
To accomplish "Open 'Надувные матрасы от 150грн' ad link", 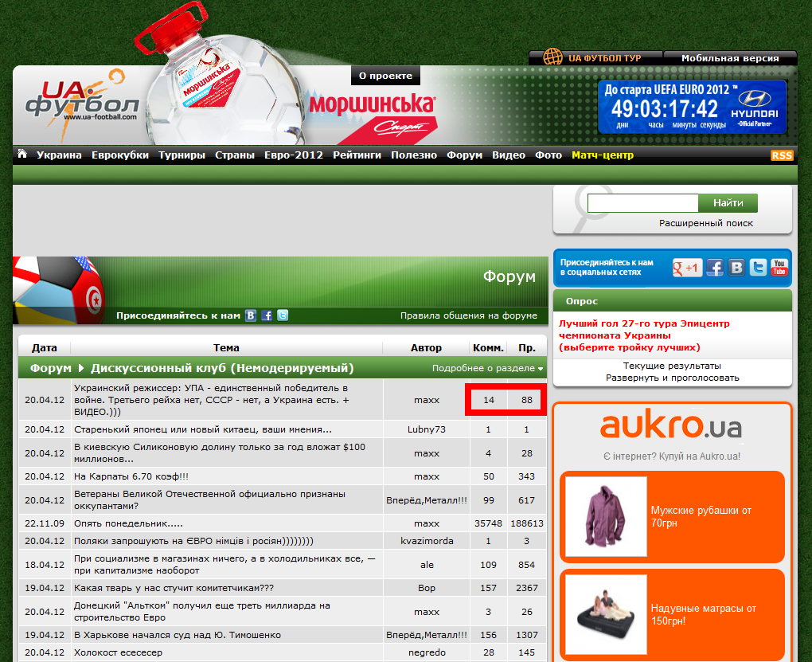I will tap(703, 614).
